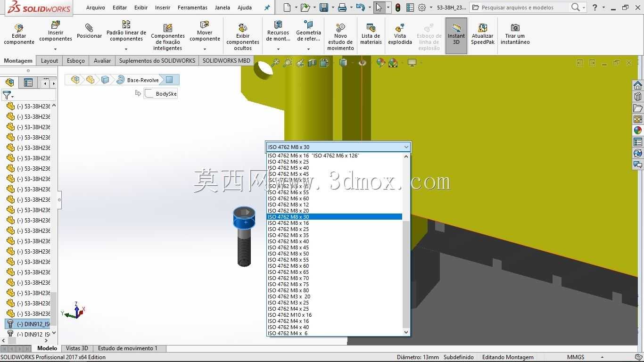Open the PropertyManager tab

pos(28,83)
